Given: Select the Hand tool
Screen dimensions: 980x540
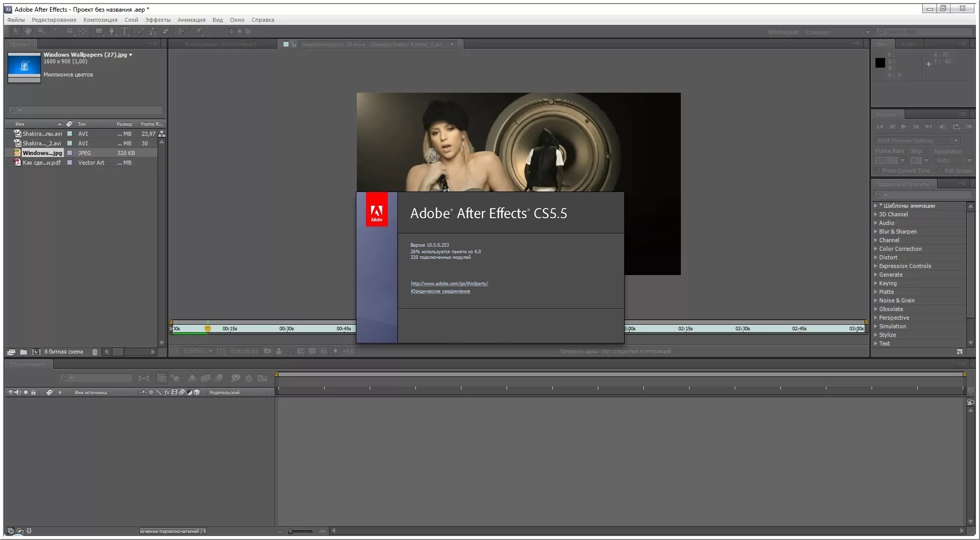Looking at the screenshot, I should pyautogui.click(x=28, y=31).
